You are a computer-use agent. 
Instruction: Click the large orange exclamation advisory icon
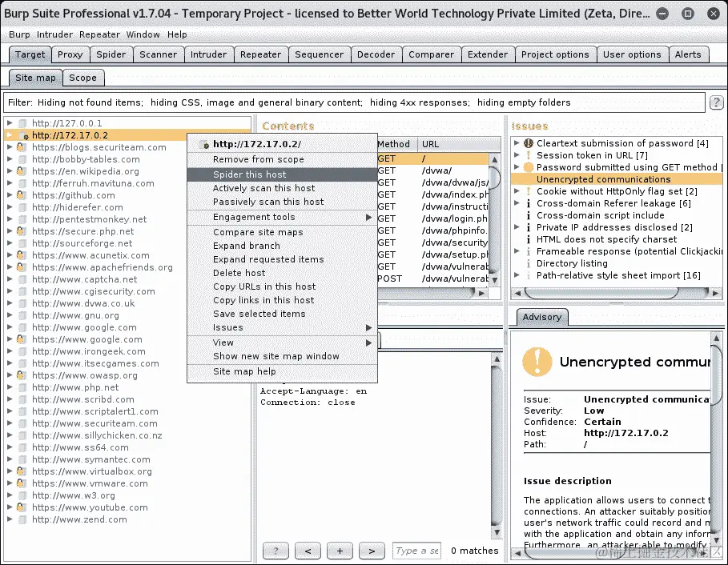tap(537, 362)
